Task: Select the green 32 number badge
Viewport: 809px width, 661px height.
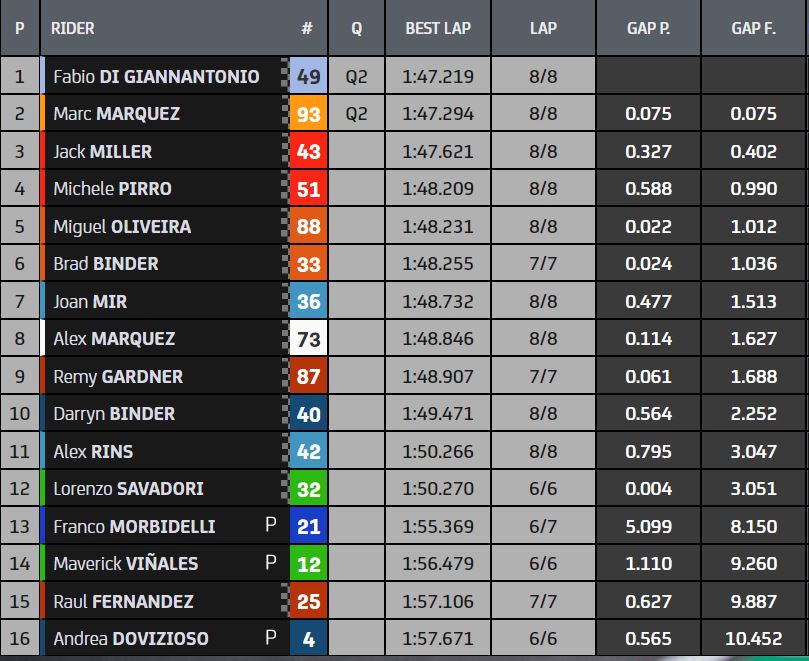Action: point(308,489)
